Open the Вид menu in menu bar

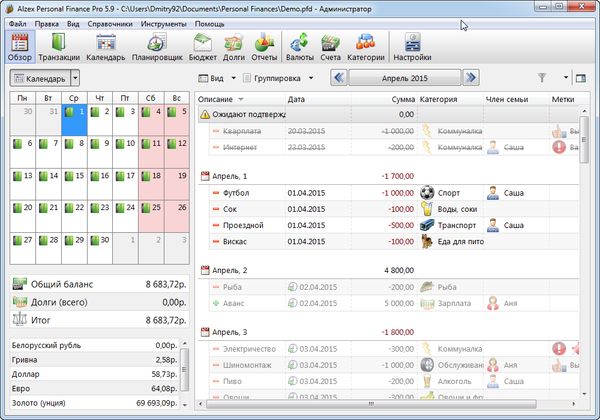pos(73,24)
